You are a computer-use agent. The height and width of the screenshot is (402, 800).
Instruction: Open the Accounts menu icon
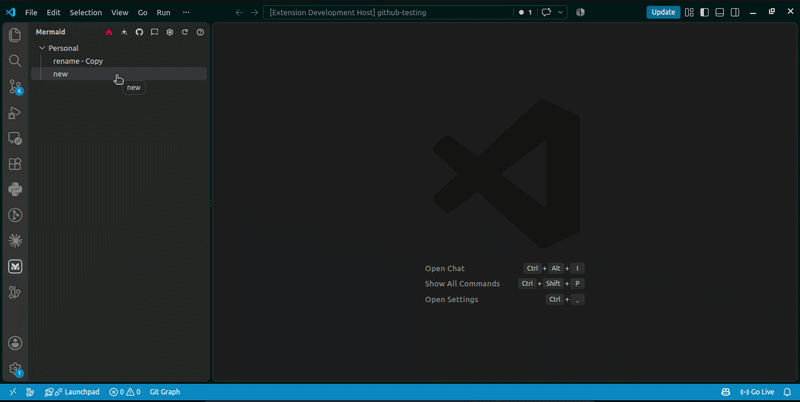(x=15, y=343)
